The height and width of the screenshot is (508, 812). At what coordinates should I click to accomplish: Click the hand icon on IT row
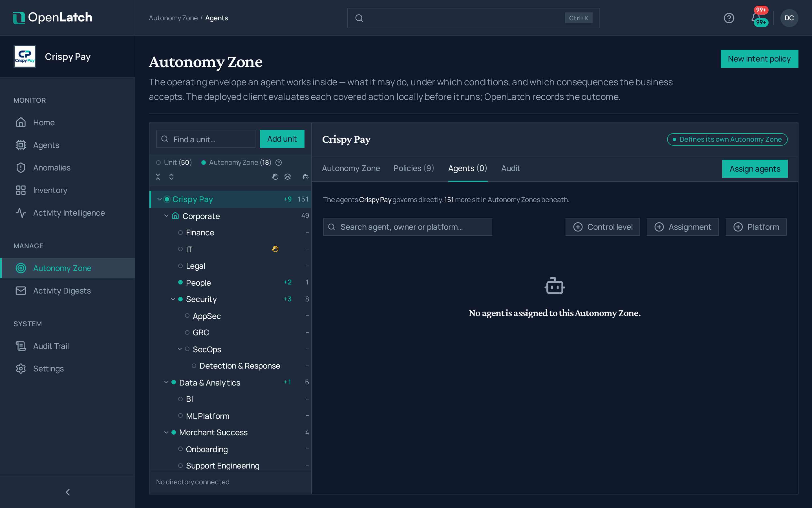[x=275, y=249]
